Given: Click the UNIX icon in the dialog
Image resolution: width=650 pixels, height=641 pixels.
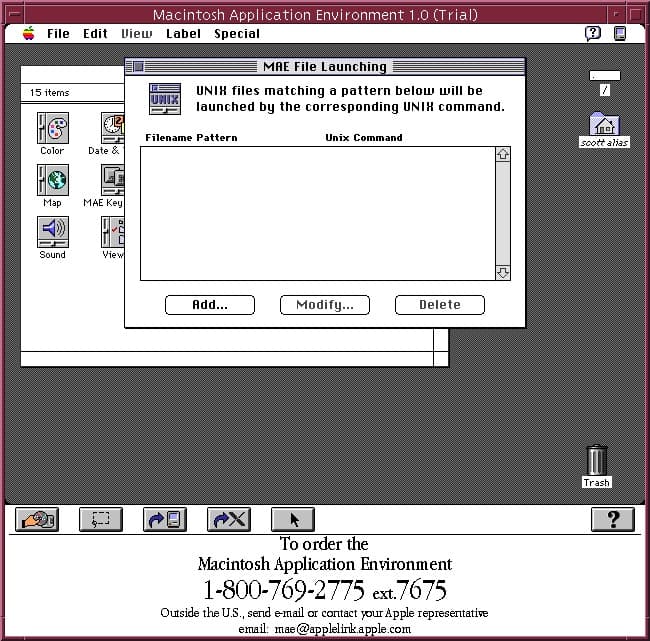Looking at the screenshot, I should pyautogui.click(x=165, y=99).
